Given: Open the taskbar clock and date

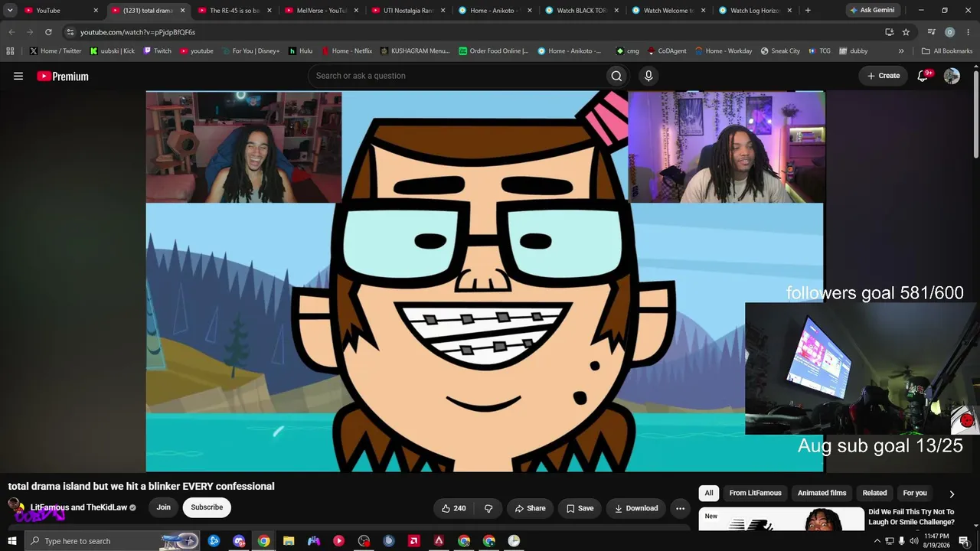Looking at the screenshot, I should [x=936, y=541].
